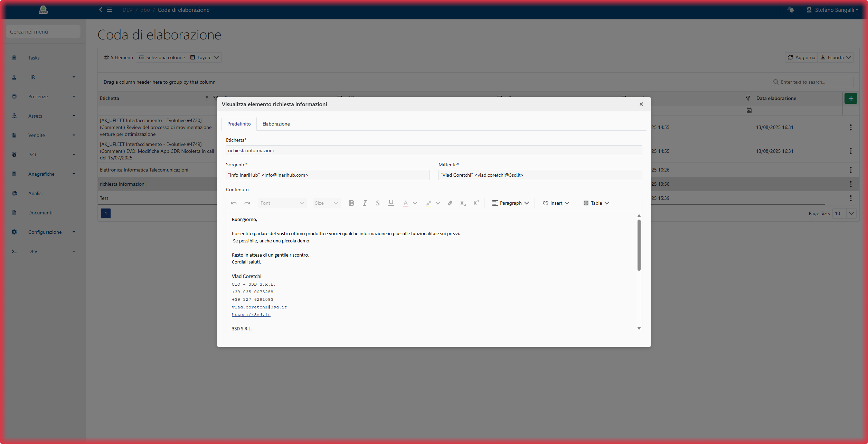
Task: Toggle italic formatting in editor toolbar
Action: (365, 203)
